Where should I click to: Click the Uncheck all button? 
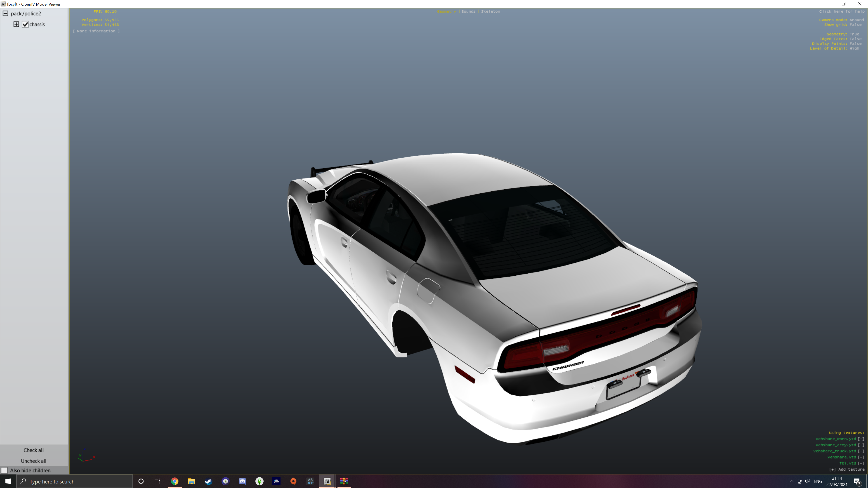pos(33,461)
